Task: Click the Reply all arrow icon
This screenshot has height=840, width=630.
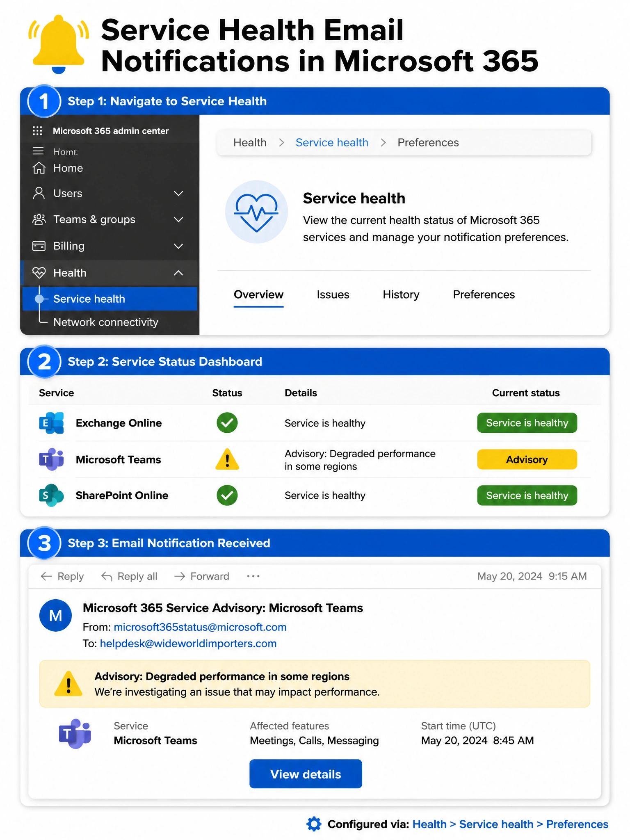Action: (107, 576)
